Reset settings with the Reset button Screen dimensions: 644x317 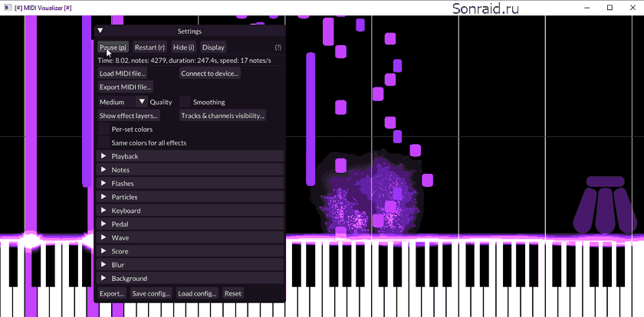coord(233,293)
